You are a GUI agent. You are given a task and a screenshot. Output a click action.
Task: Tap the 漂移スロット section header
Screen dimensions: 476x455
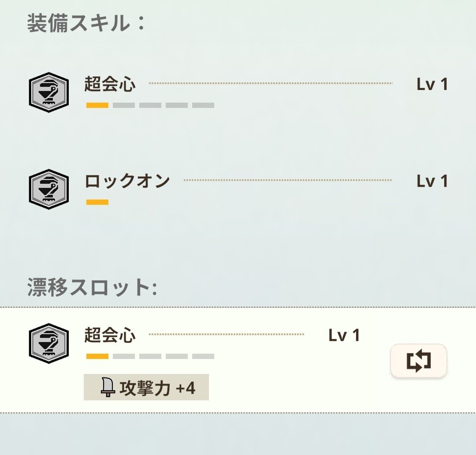pyautogui.click(x=92, y=287)
